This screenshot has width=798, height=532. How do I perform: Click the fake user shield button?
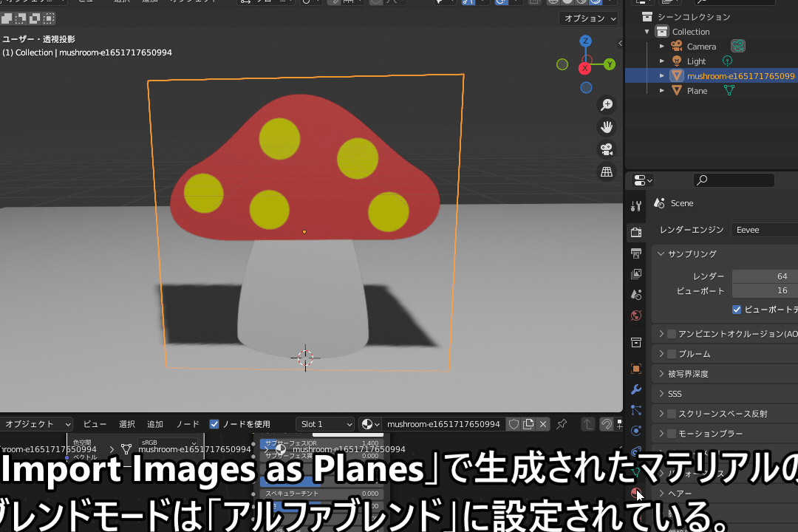(514, 423)
